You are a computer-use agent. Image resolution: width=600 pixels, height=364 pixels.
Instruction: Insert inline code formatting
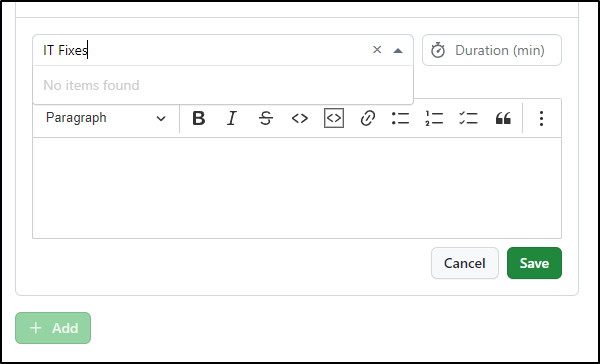pyautogui.click(x=300, y=118)
